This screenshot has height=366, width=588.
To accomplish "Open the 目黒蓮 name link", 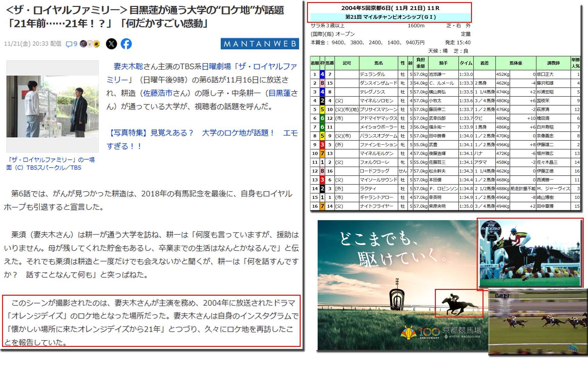I will [x=279, y=93].
